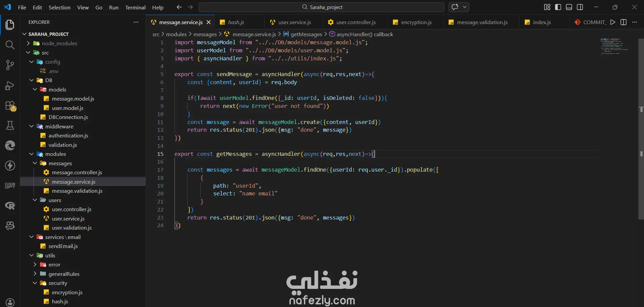
Task: Toggle the secondary side bar
Action: coord(580,7)
